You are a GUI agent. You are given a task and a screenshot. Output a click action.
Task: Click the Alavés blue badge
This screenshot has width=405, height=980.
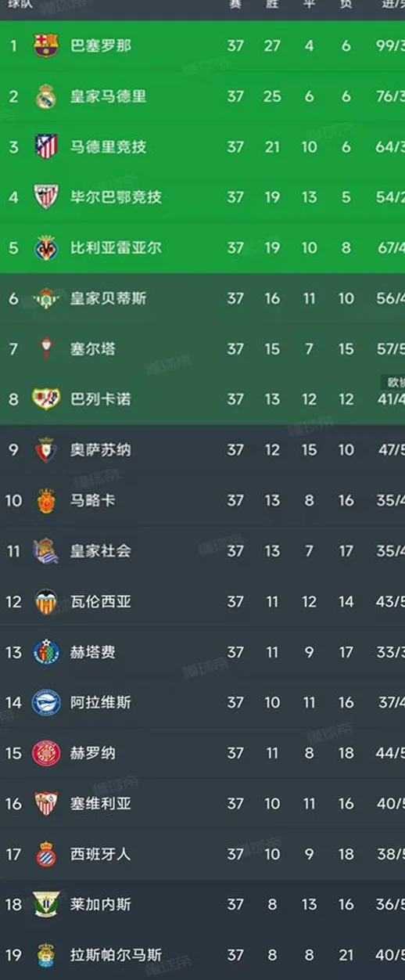(x=46, y=702)
